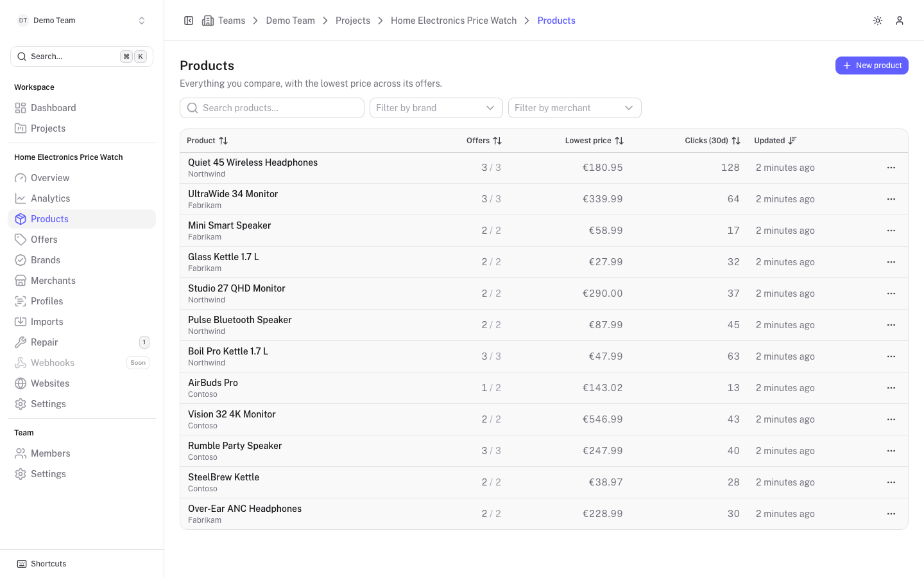
Task: Open the Websites page
Action: click(x=81, y=383)
